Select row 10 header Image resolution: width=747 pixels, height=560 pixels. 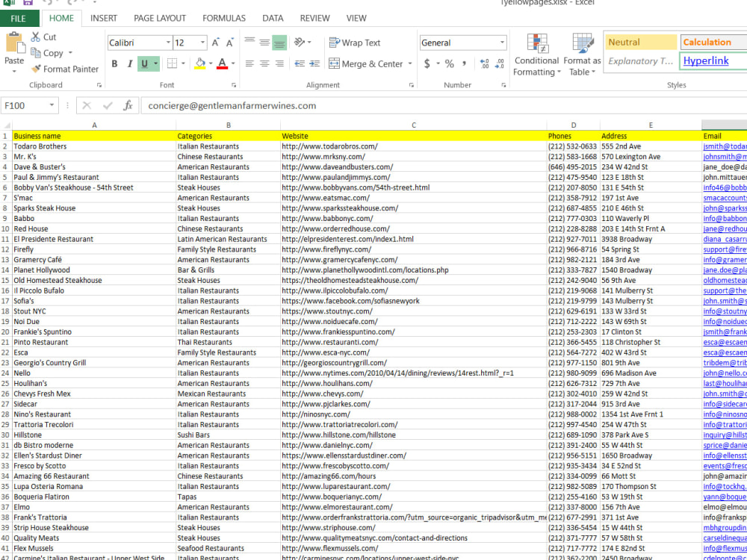(x=6, y=229)
